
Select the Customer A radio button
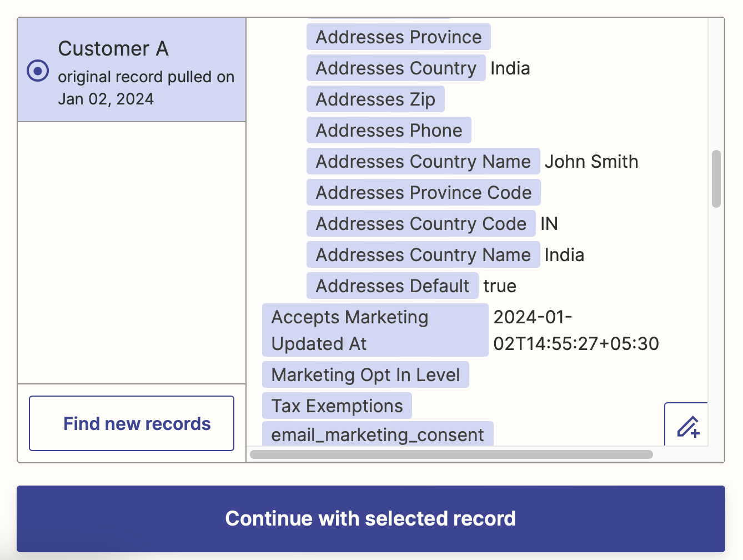pos(38,71)
